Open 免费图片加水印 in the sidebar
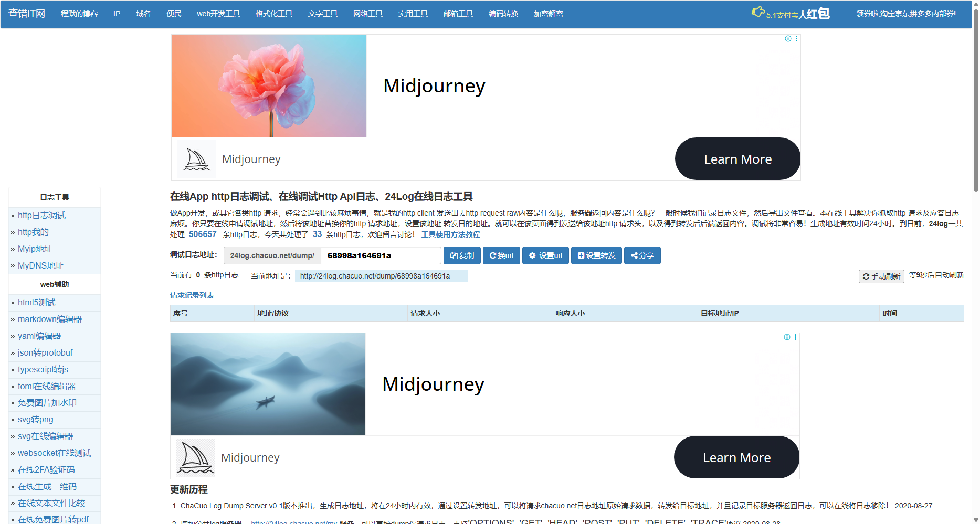980x524 pixels. (47, 403)
